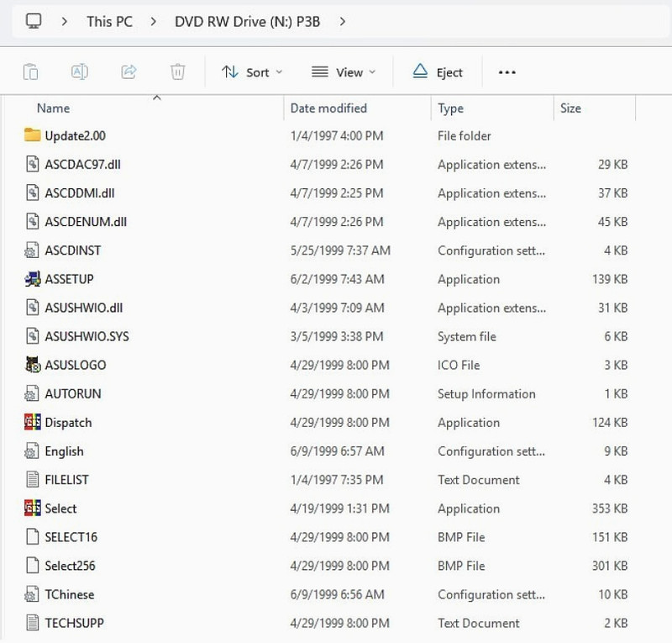
Task: Click the 353 KB size value
Action: 610,509
